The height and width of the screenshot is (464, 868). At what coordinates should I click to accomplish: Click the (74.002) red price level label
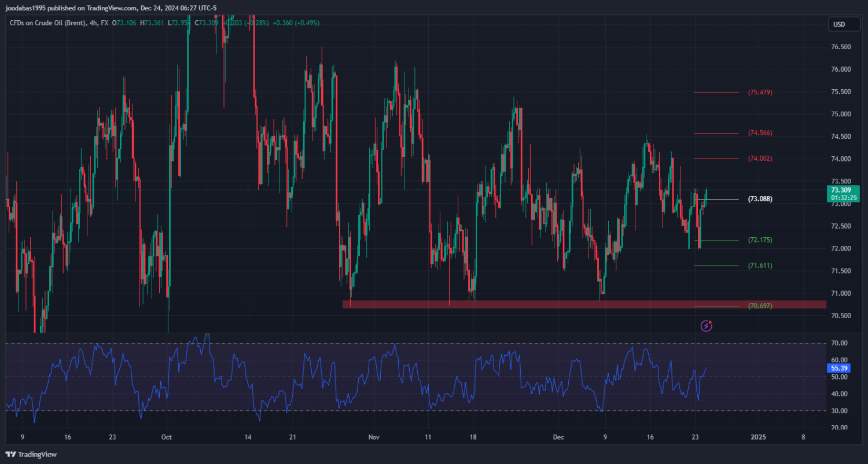click(x=760, y=159)
